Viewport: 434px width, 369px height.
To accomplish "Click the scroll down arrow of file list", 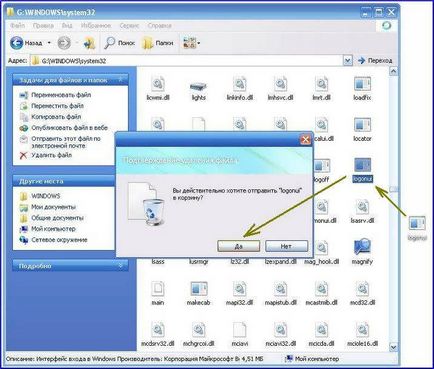I will tap(393, 347).
